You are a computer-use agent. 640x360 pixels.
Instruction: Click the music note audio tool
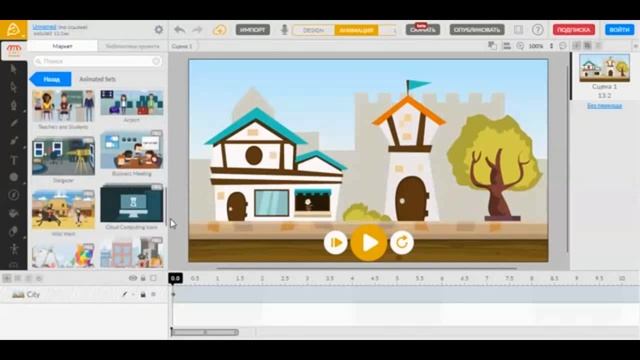[13, 195]
